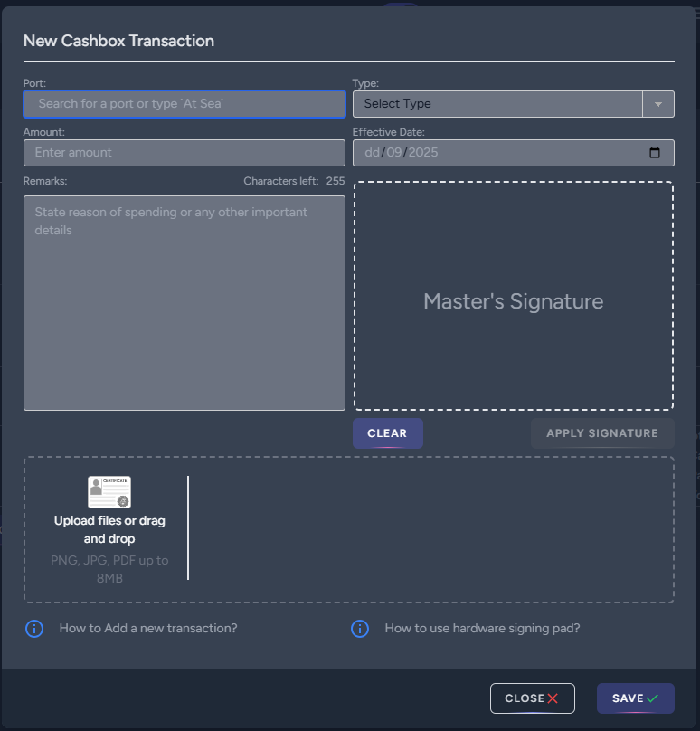Click the 'New Cashbox Transaction' heading
Viewport: 700px width, 731px height.
118,41
